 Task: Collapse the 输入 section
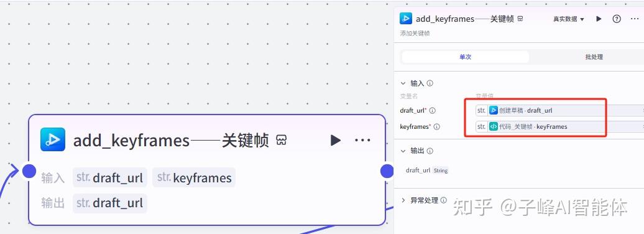tap(403, 83)
